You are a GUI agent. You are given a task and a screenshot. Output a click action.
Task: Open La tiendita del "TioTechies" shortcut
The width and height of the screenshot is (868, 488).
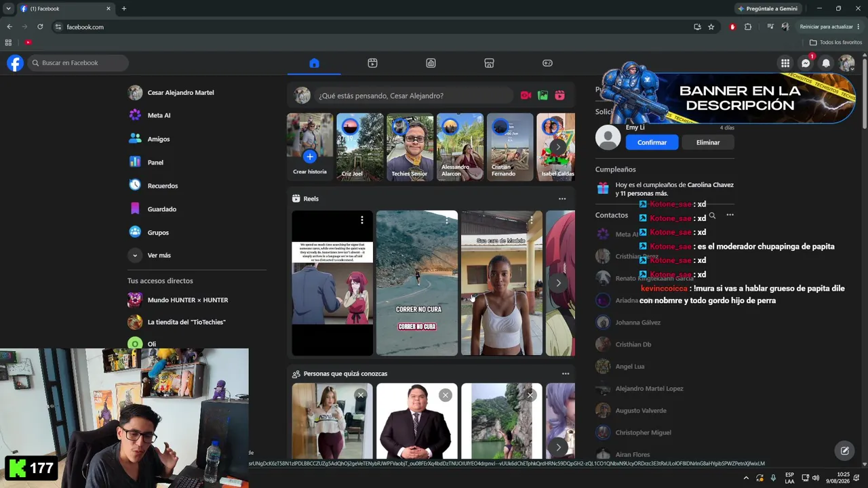tap(177, 322)
